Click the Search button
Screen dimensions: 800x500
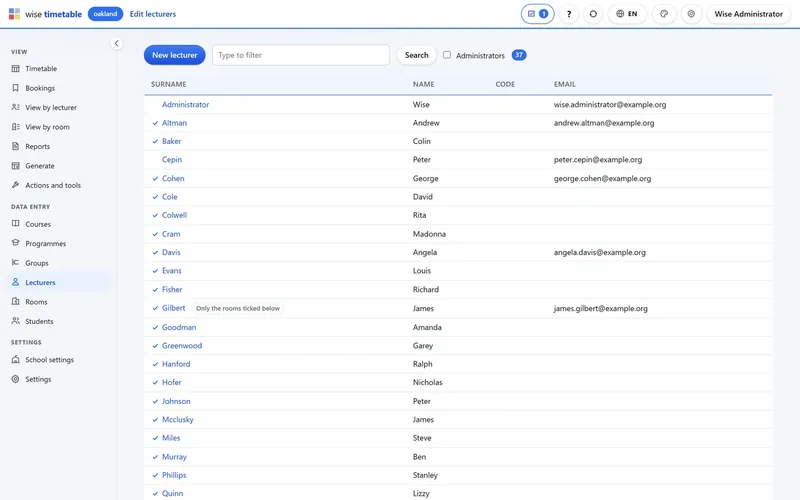(416, 55)
